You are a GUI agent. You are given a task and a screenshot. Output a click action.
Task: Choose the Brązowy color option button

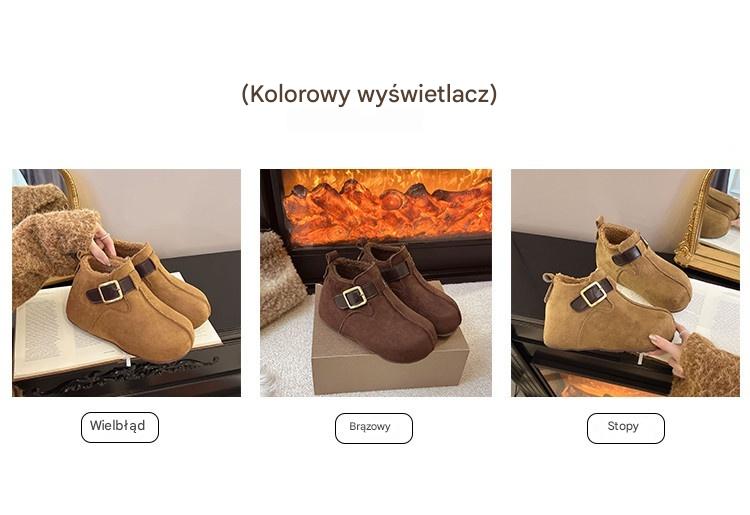coord(374,428)
